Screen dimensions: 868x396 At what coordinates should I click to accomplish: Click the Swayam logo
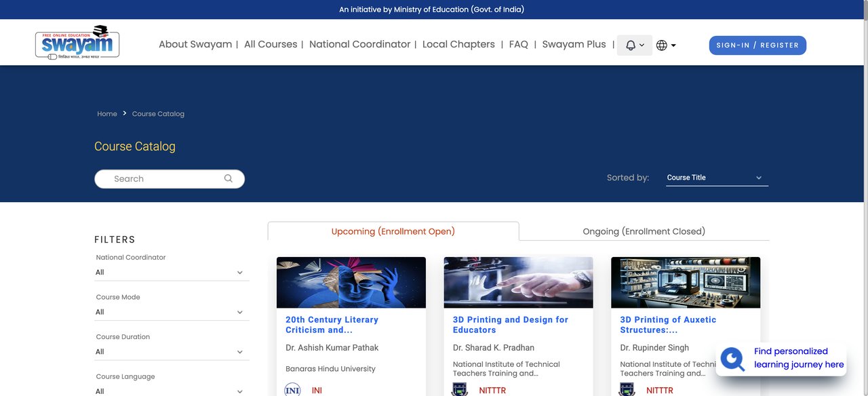(77, 41)
